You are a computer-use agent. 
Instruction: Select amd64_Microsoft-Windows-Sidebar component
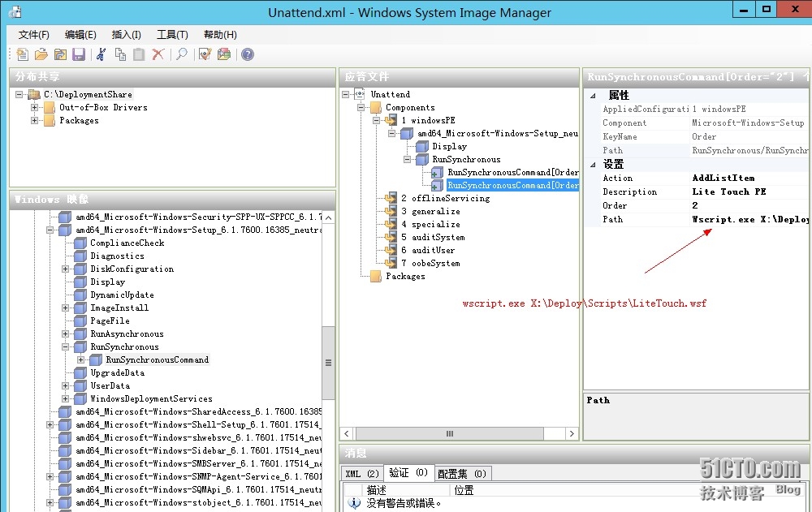click(198, 450)
